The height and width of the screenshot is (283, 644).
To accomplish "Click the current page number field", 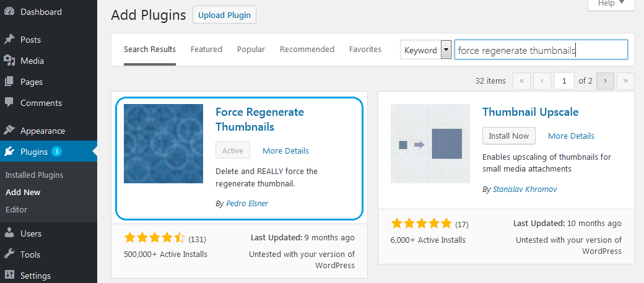I will (564, 81).
